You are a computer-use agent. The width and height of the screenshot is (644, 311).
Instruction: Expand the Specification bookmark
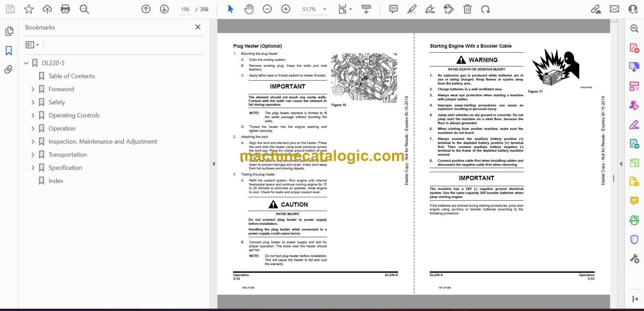pos(33,168)
